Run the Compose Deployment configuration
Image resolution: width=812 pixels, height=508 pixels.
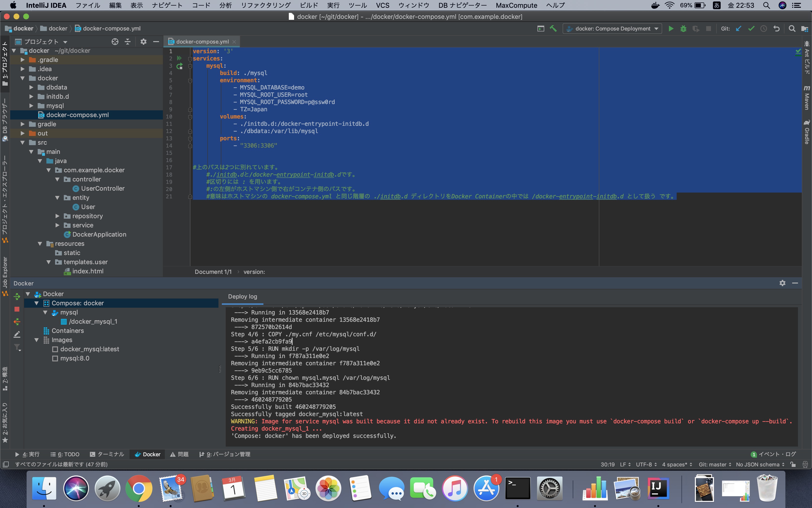(671, 29)
